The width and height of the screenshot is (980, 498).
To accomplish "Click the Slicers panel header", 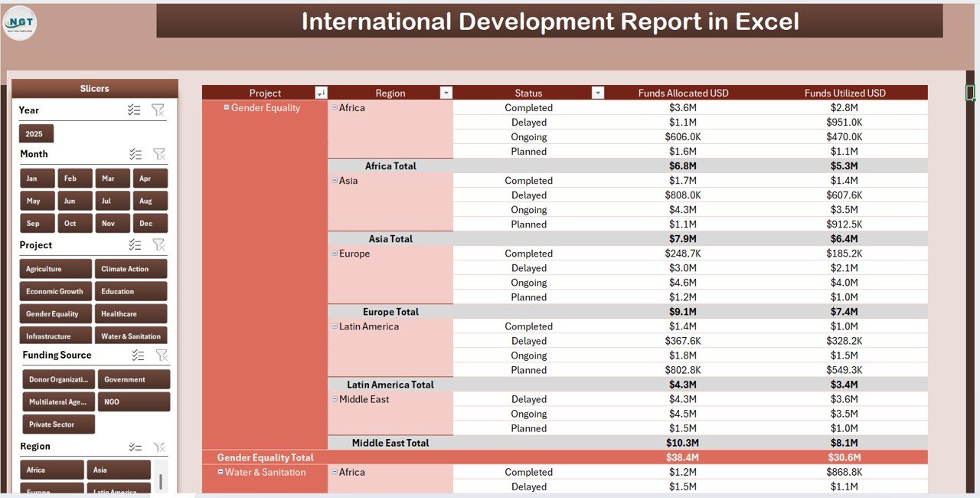I will pos(95,89).
